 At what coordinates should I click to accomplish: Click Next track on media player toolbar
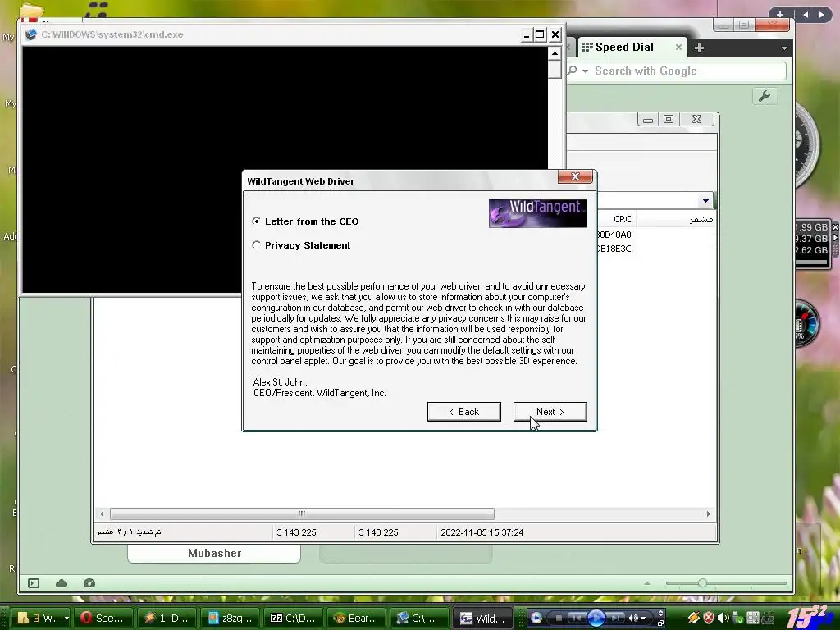615,618
